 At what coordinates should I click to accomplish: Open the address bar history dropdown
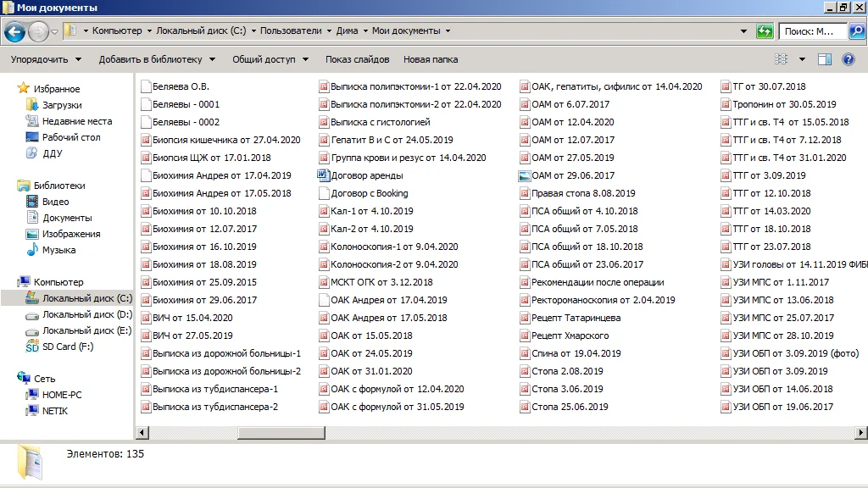click(743, 31)
